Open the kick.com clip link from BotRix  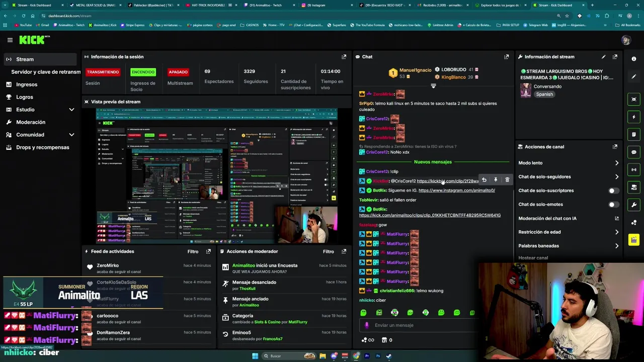tap(430, 215)
